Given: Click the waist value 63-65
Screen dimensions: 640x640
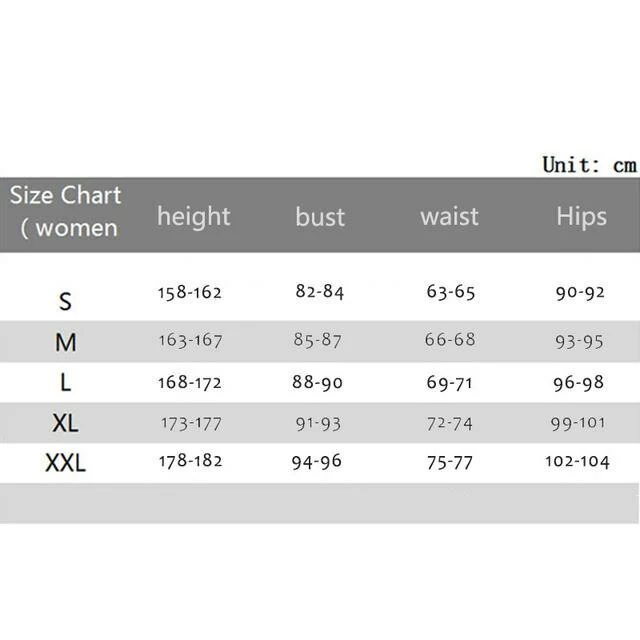Looking at the screenshot, I should click(x=450, y=292).
